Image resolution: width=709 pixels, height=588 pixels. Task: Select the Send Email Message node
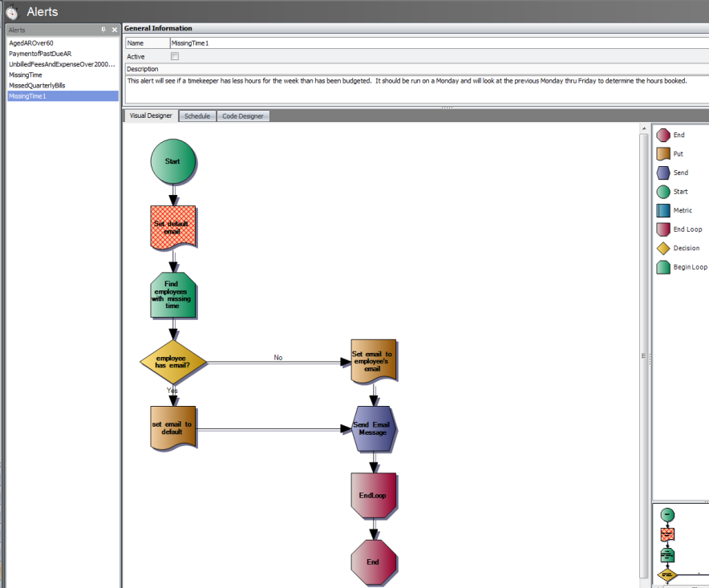(x=374, y=429)
